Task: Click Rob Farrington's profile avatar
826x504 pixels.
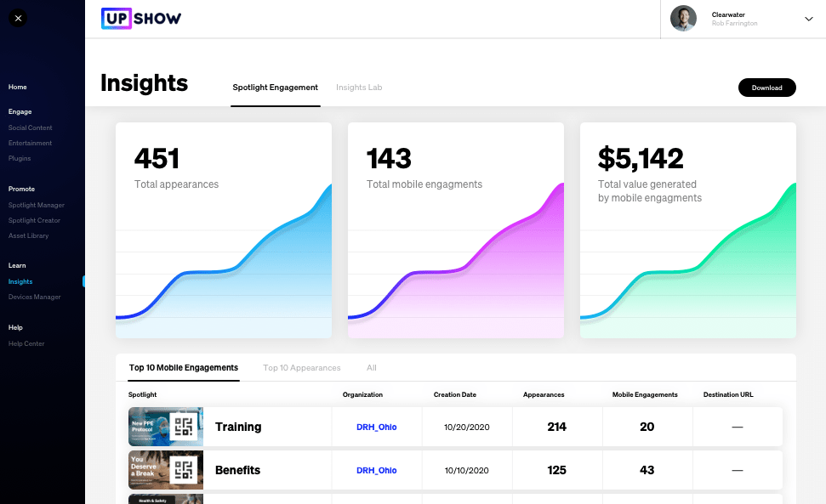Action: (683, 19)
